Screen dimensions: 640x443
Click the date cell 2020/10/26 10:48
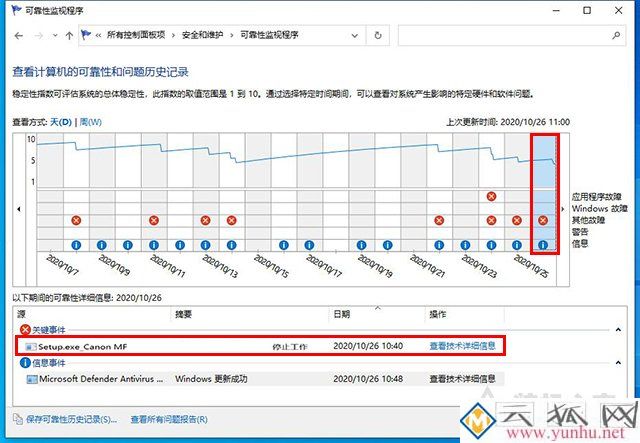368,379
